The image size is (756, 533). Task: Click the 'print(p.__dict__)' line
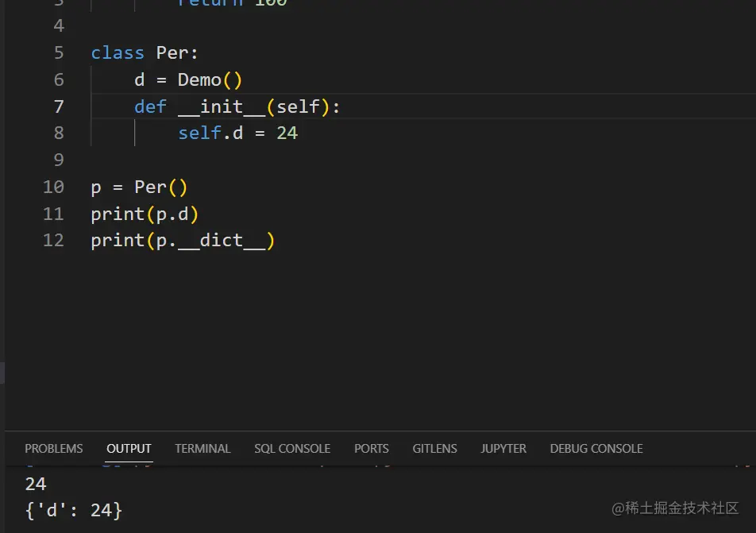183,241
